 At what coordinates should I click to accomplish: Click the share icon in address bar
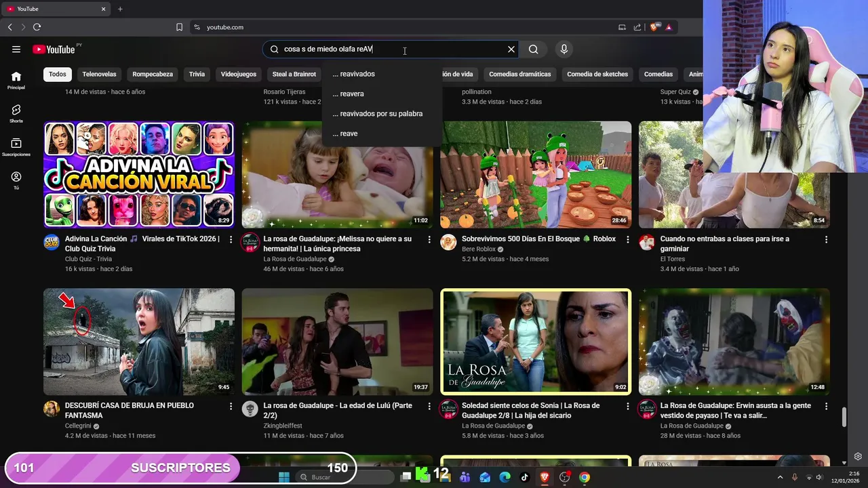[x=637, y=27]
